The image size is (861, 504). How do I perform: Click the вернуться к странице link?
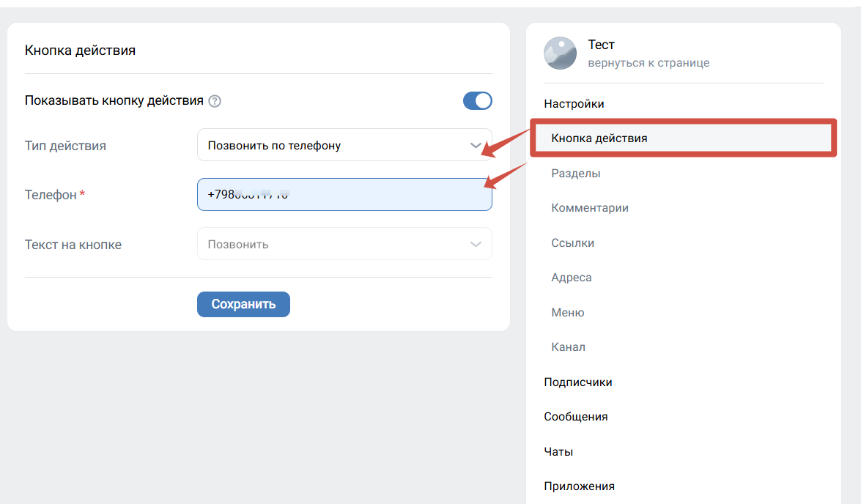tap(648, 62)
